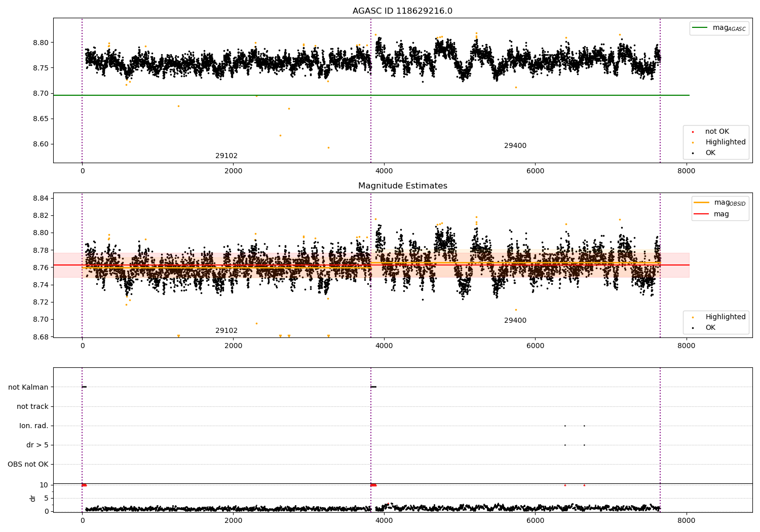The height and width of the screenshot is (532, 760).
Task: Click the 'Ion. rad.' row label
Action: click(34, 426)
